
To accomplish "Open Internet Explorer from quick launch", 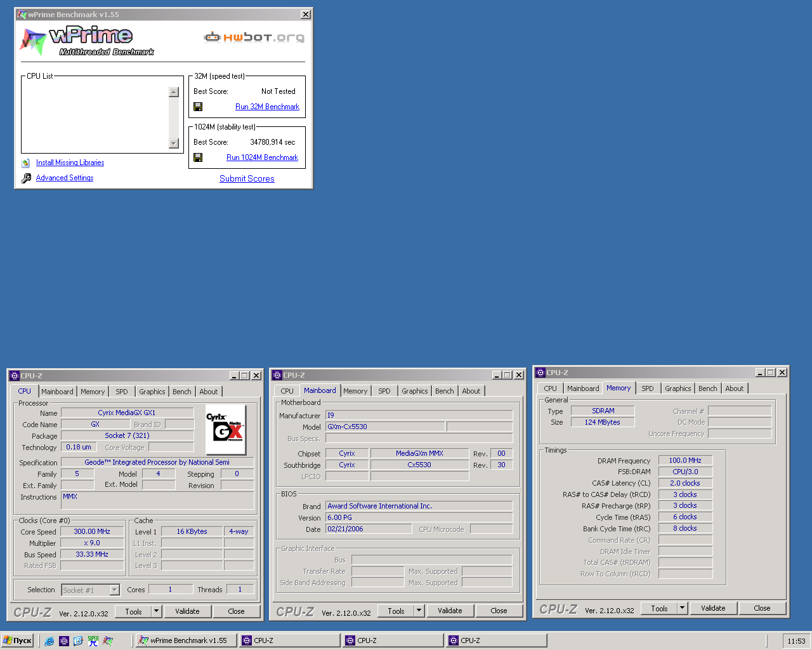I will point(49,641).
